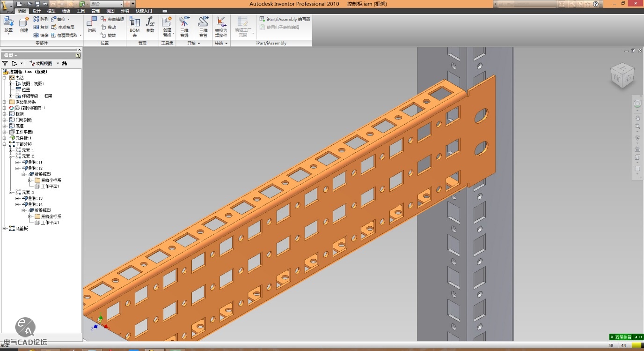Click the browser panel help button

coord(78,55)
